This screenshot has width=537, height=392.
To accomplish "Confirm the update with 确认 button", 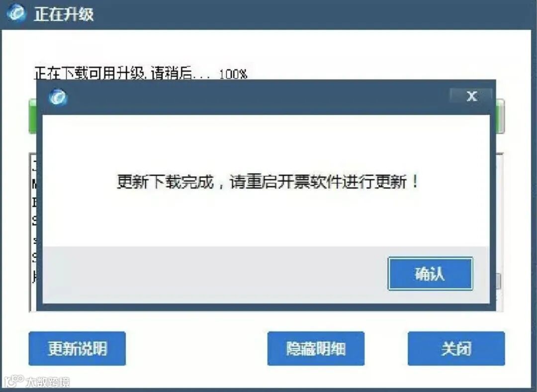I will click(430, 274).
